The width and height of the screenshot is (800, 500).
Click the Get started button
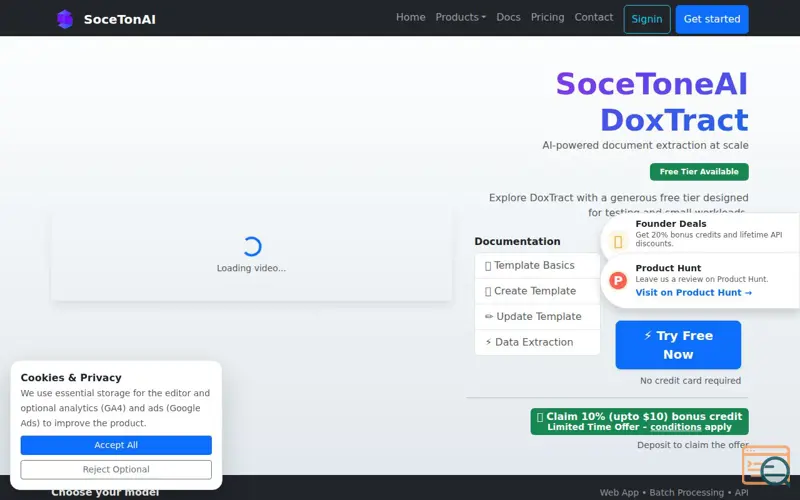click(x=712, y=19)
